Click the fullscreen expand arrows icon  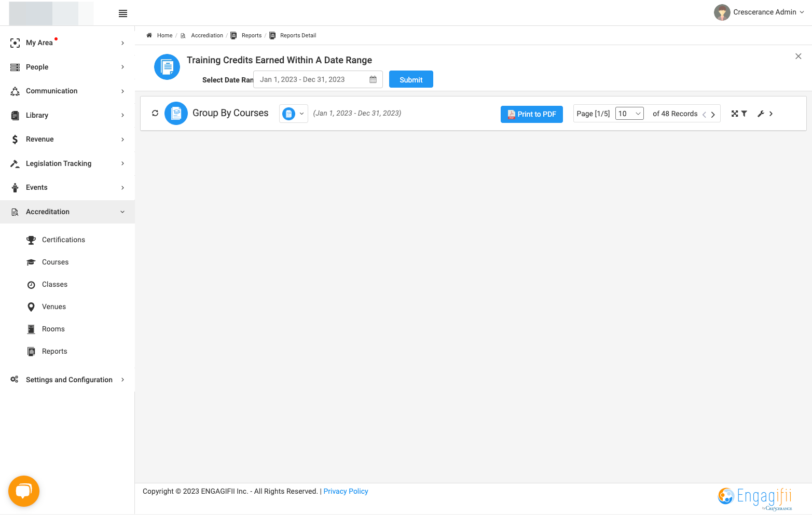coord(735,114)
